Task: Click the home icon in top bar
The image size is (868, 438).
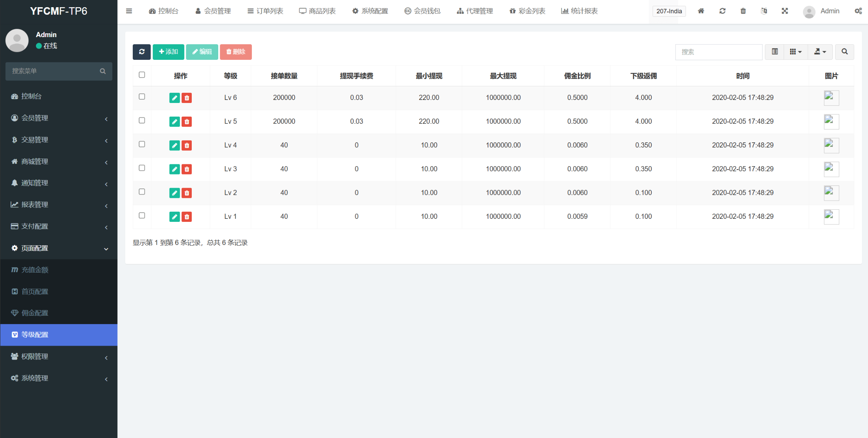Action: tap(701, 11)
